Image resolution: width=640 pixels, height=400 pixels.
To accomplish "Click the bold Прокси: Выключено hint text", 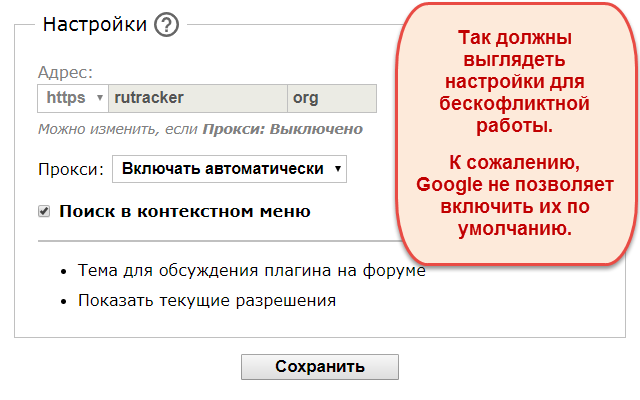I will [283, 129].
